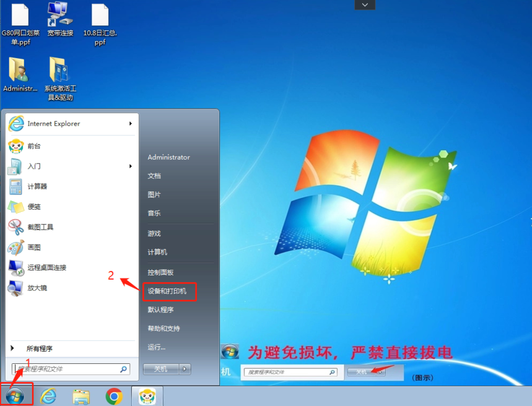
Task: Open 运行... run dialog
Action: [x=157, y=347]
